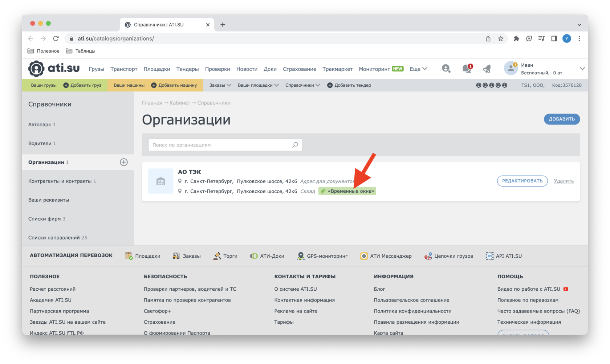610x364 pixels.
Task: Expand Ваши площадки dropdown
Action: click(258, 85)
